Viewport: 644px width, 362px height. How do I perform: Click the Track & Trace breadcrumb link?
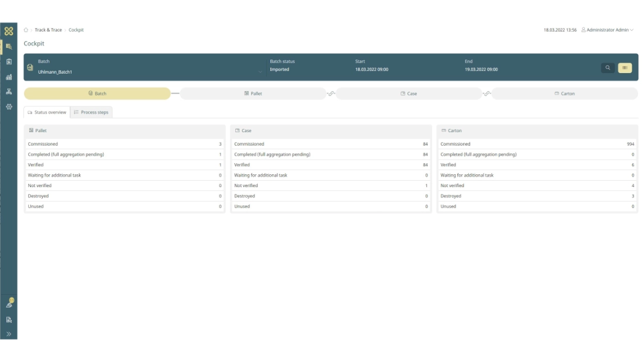coord(48,30)
